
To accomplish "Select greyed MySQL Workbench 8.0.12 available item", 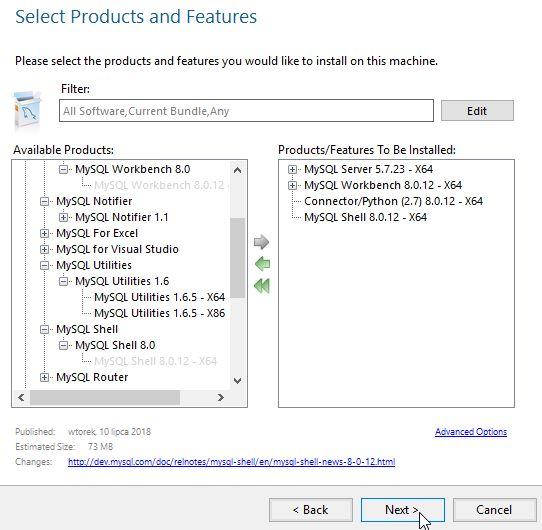I will (x=159, y=185).
